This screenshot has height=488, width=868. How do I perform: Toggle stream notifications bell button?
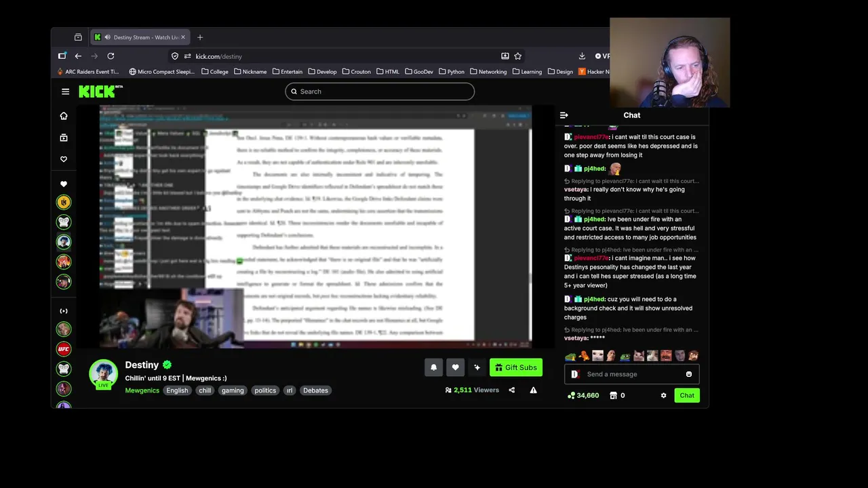point(434,367)
